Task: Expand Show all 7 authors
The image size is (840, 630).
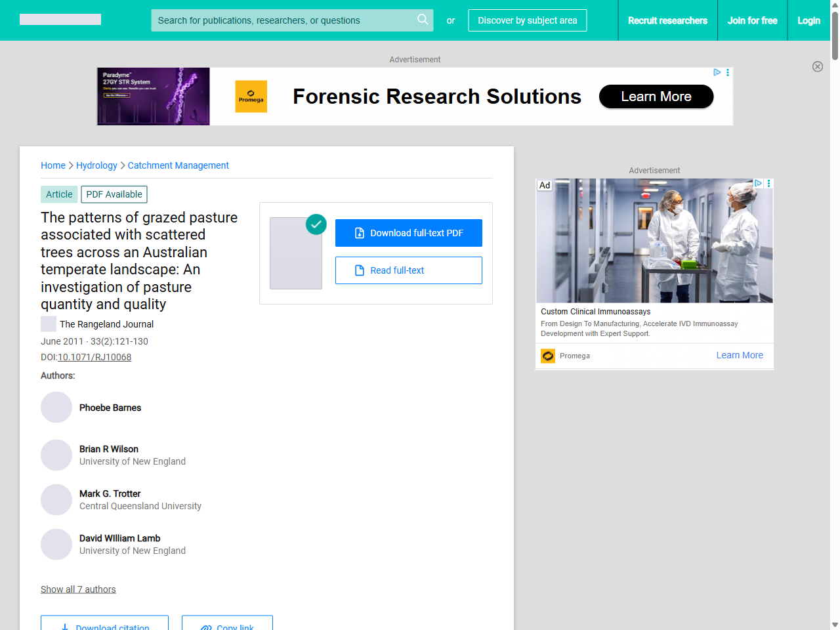Action: pyautogui.click(x=78, y=589)
